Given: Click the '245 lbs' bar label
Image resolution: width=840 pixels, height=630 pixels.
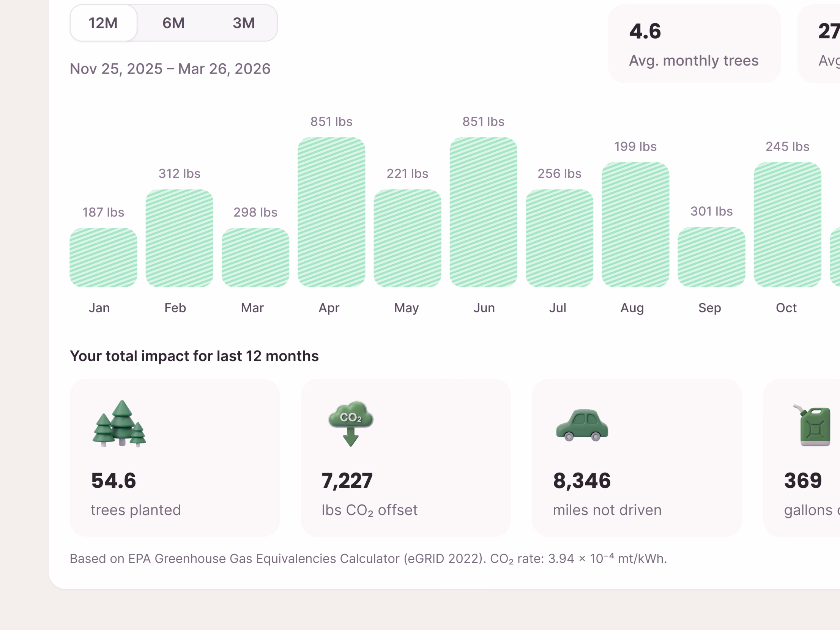Looking at the screenshot, I should coord(787,146).
